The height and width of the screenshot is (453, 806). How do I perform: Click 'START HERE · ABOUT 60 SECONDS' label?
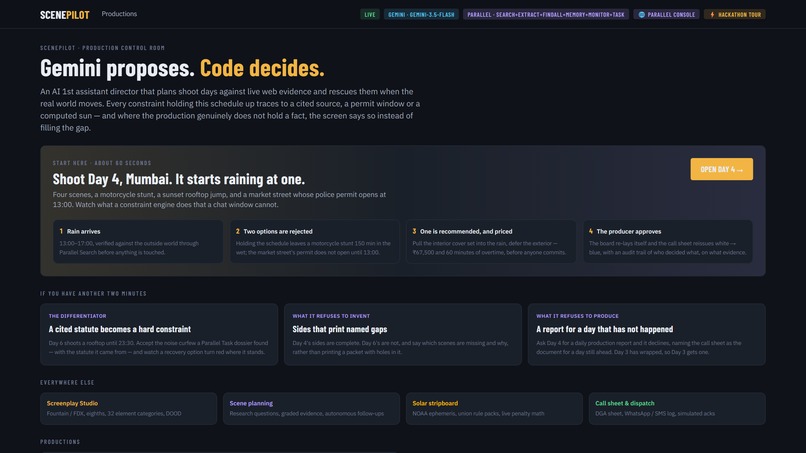coord(102,163)
